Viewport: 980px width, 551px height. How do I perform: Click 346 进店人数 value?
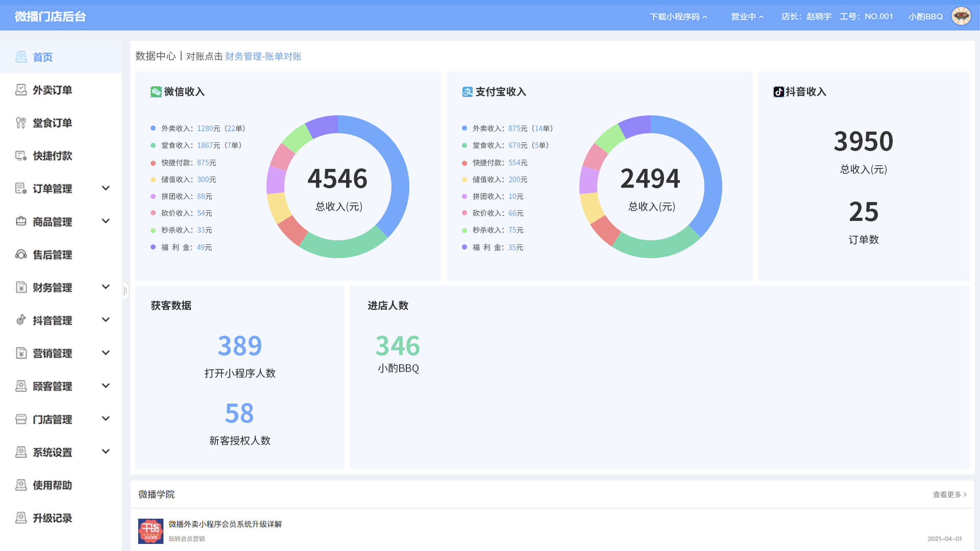click(398, 346)
